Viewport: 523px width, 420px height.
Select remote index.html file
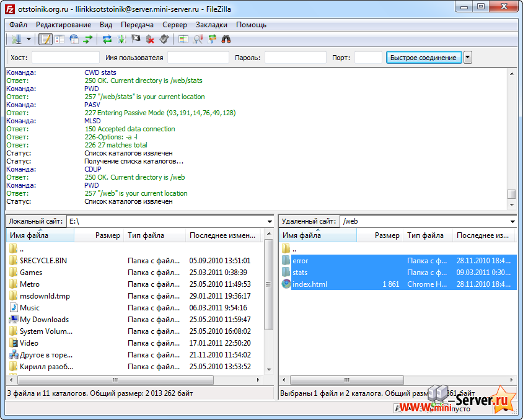[398, 284]
